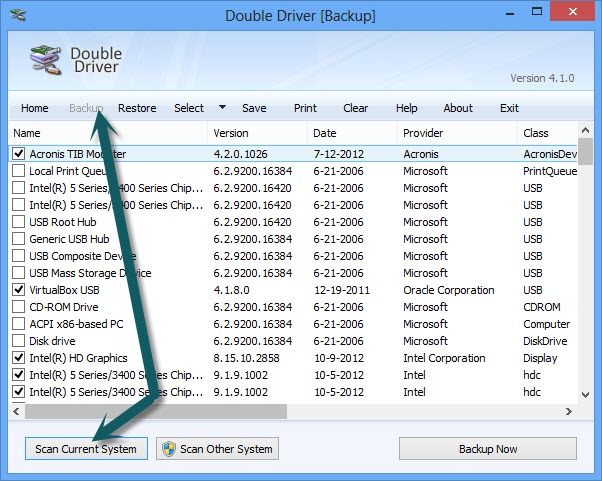This screenshot has height=481, width=602.
Task: Click the Save menu item
Action: click(254, 108)
